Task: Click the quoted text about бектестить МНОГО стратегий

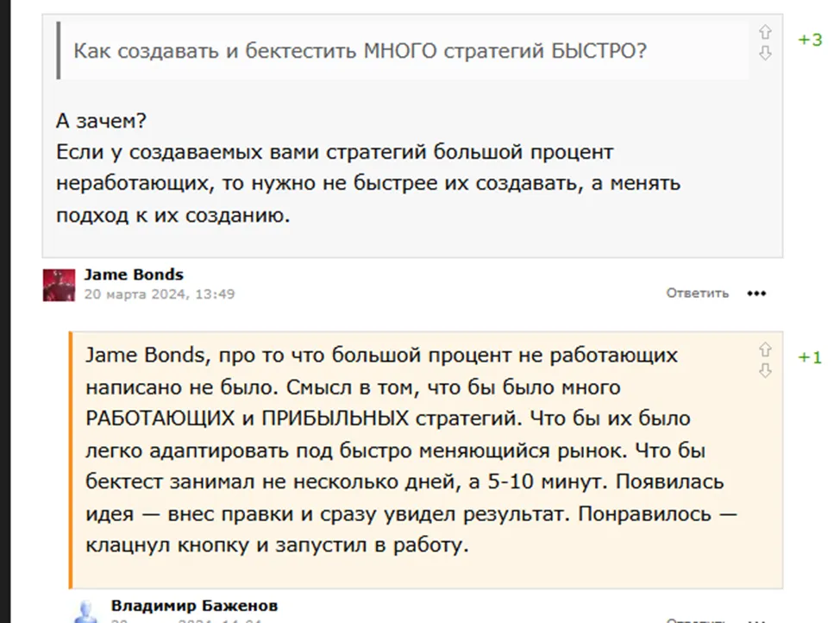Action: click(x=360, y=51)
